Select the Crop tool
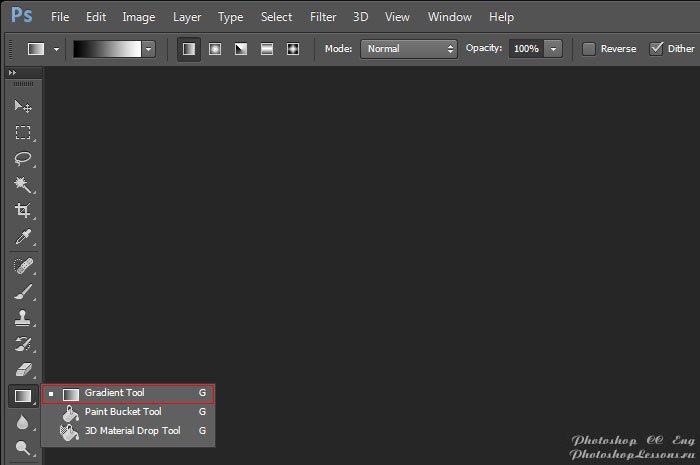700x465 pixels. 22,211
